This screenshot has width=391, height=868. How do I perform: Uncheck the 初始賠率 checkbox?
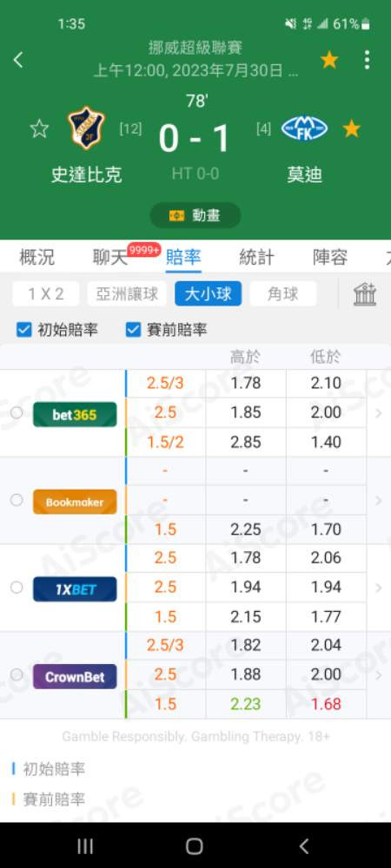(23, 331)
